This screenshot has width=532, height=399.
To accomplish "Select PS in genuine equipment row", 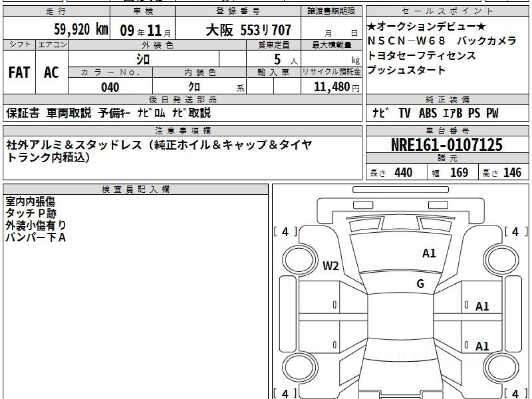I will point(474,113).
